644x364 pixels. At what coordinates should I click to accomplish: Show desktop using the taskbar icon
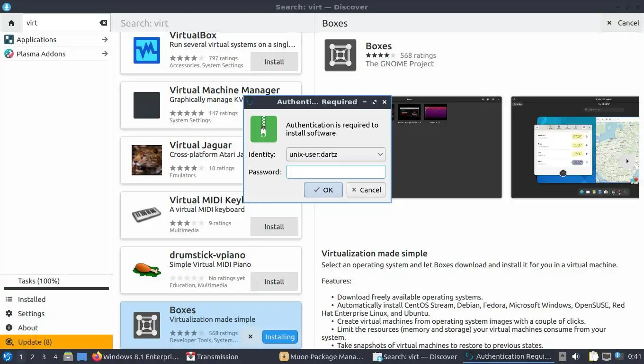[x=82, y=356]
